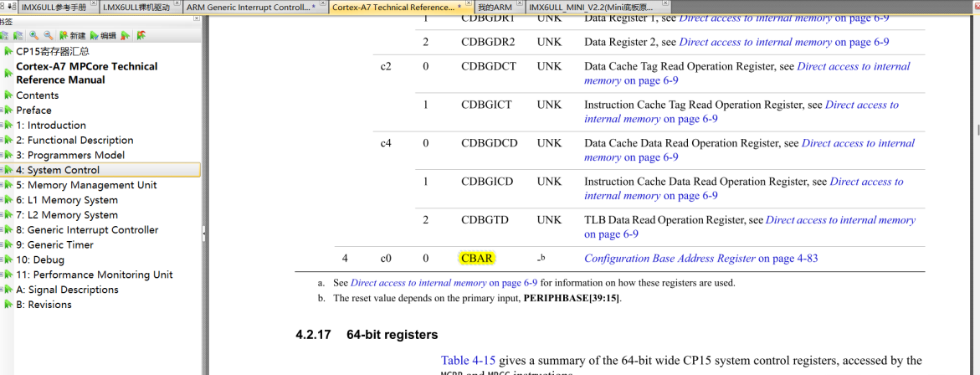
Task: Expand the 3: Programmers Model node
Action: tap(2, 155)
